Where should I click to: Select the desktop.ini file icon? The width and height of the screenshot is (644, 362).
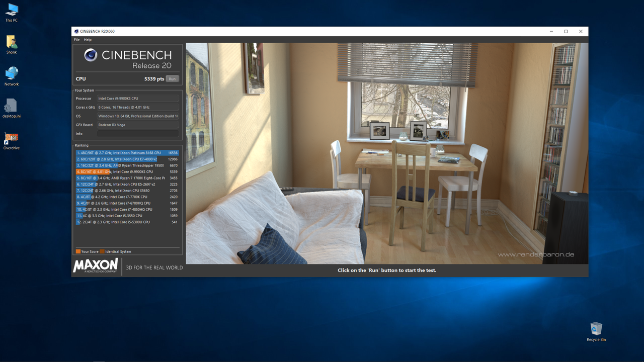tap(11, 108)
